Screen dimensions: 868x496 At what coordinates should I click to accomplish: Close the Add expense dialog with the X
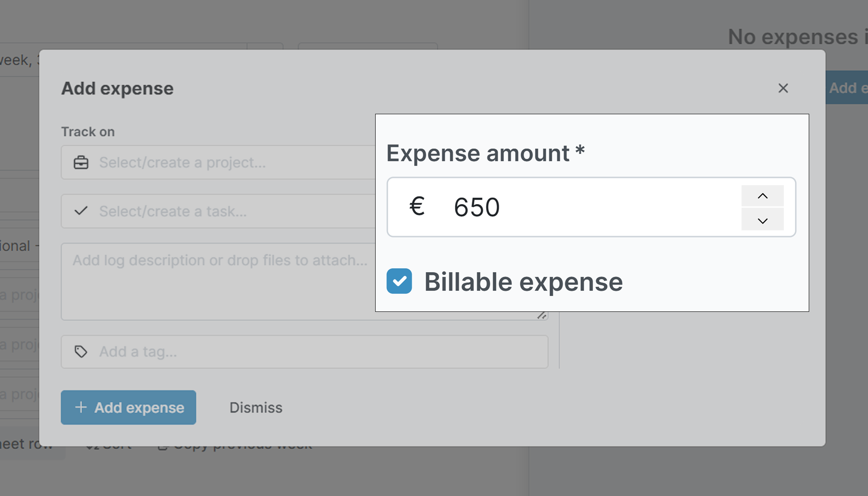[x=783, y=88]
